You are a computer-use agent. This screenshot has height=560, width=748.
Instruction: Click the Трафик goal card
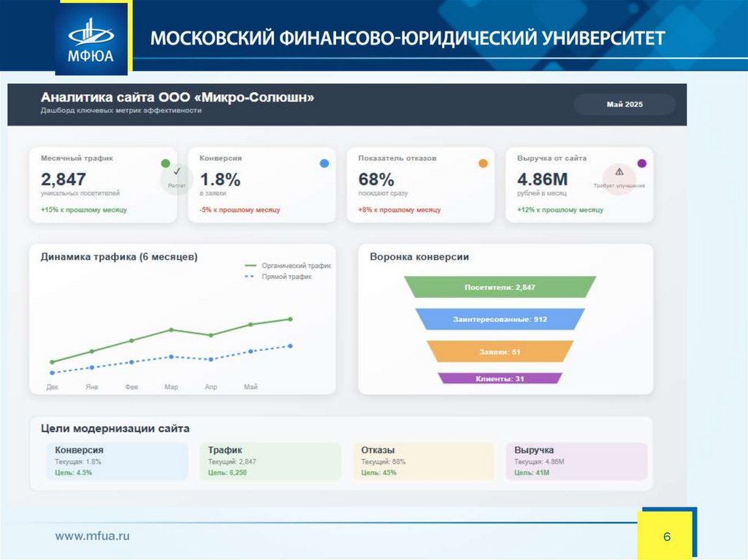pos(270,461)
